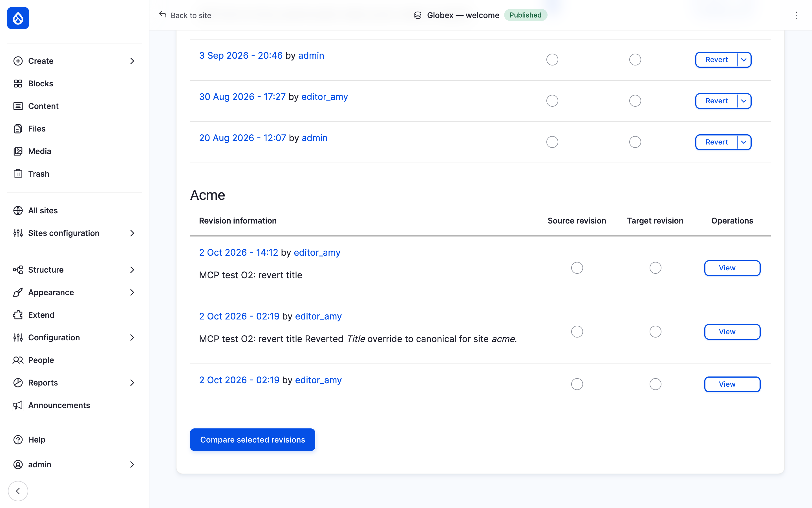Screen dimensions: 812x508
Task: Click the Extend puzzle icon
Action: (x=18, y=315)
